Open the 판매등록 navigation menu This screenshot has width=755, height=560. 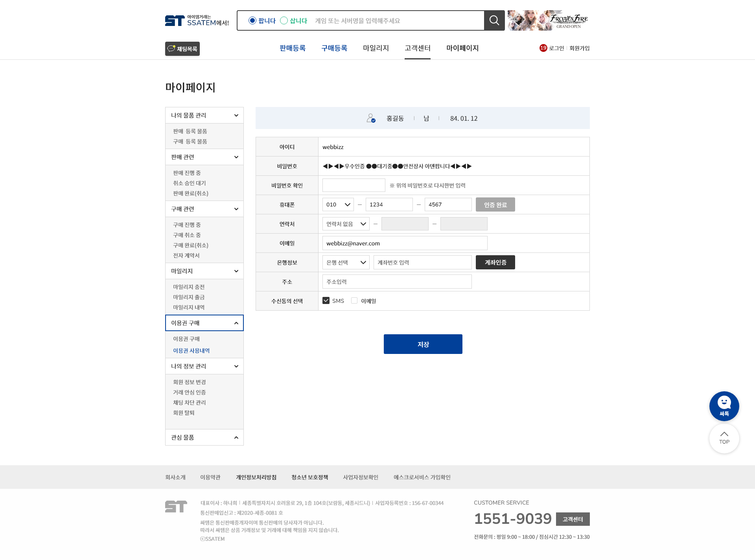(x=293, y=48)
